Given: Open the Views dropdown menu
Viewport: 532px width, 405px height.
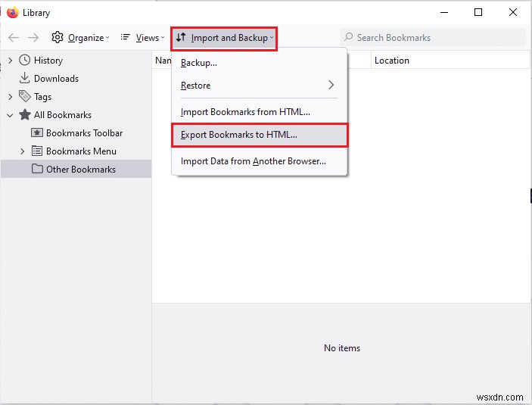Looking at the screenshot, I should (142, 38).
